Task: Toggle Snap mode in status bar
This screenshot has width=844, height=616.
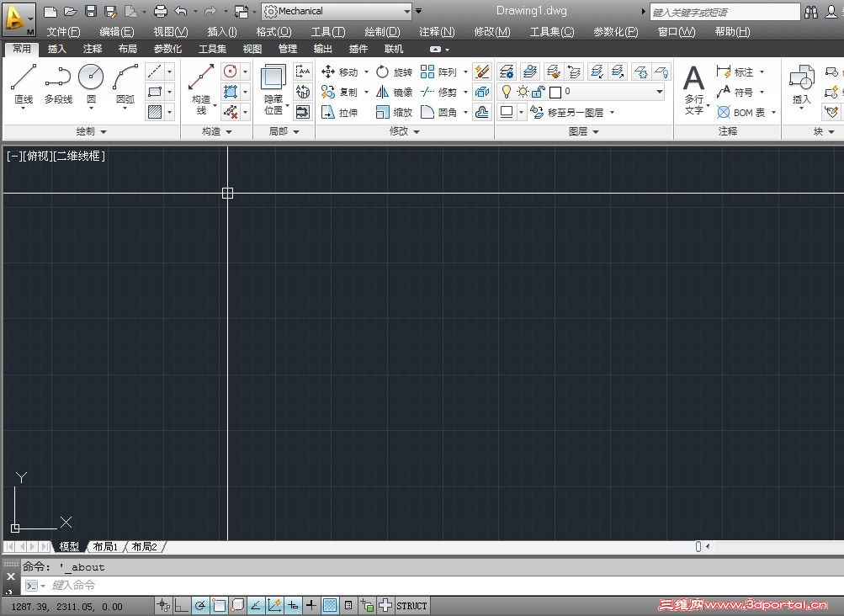Action: [x=163, y=606]
